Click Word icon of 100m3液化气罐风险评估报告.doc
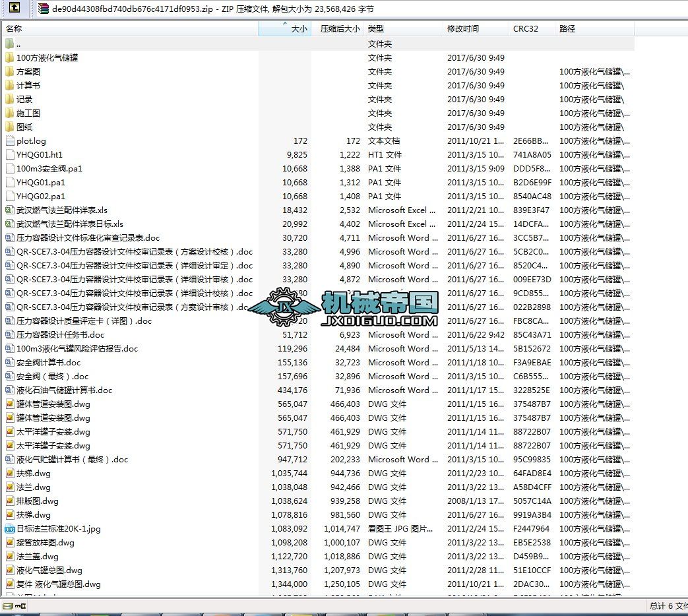688x616 pixels. 10,348
